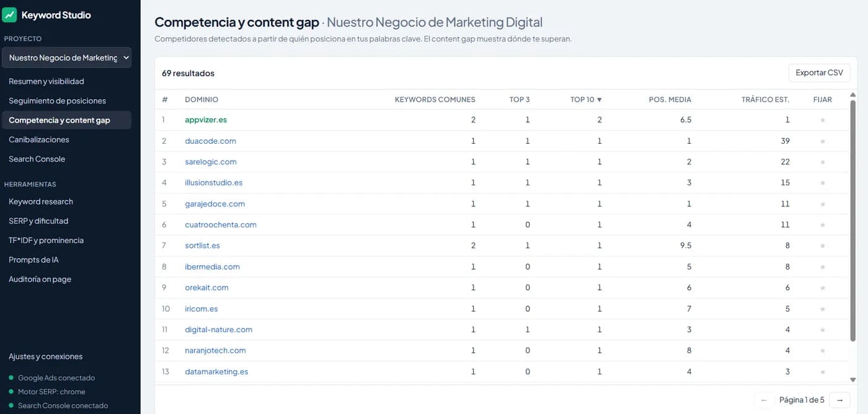Sort by Pos. media column
868x414 pixels.
(670, 99)
